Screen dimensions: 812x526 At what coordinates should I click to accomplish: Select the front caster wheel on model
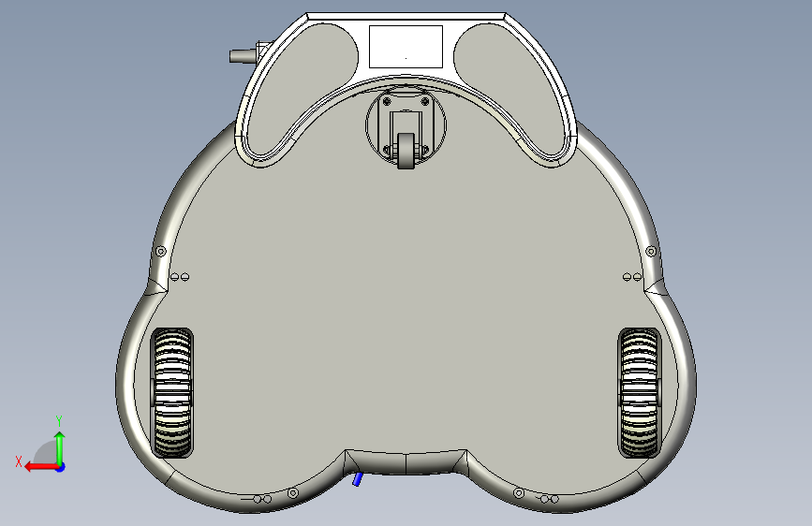click(x=406, y=151)
